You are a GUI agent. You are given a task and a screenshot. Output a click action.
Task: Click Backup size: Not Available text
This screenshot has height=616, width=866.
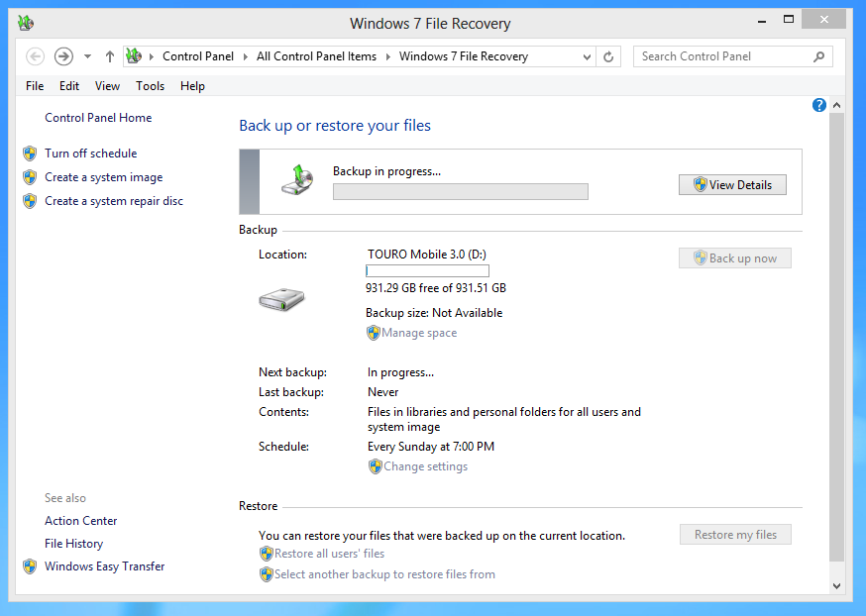(x=434, y=313)
